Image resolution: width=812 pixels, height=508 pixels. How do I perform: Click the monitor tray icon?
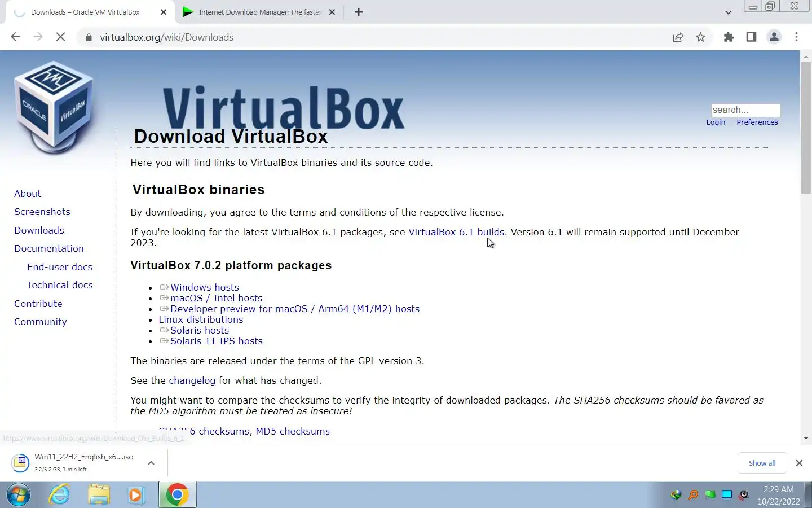click(x=727, y=495)
